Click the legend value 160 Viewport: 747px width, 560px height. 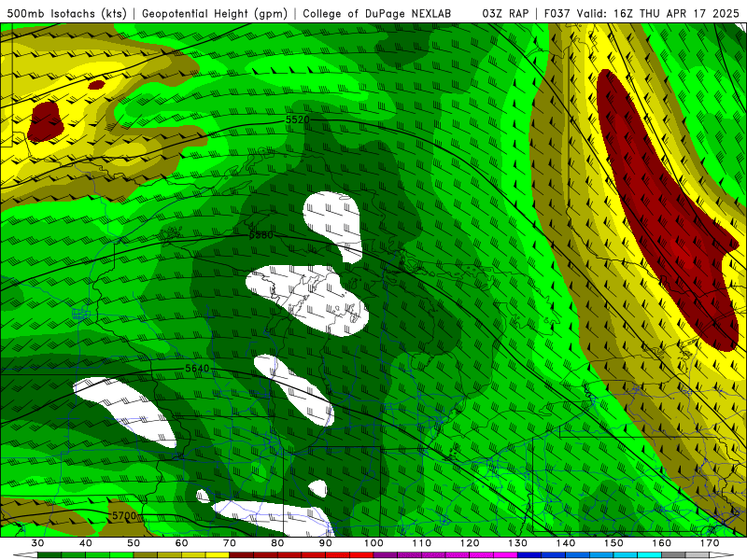coord(662,543)
